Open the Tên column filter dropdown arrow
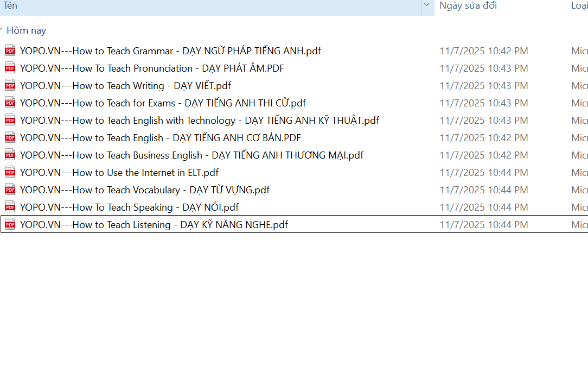The image size is (588, 366). [427, 6]
